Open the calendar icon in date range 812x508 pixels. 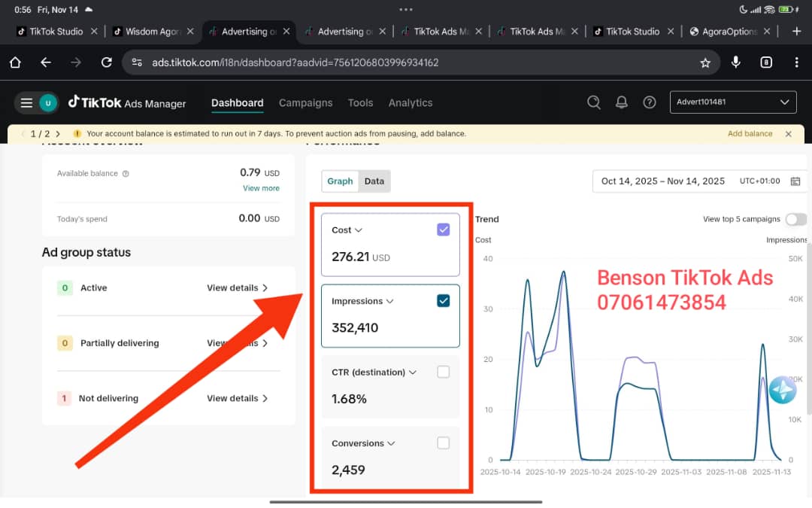795,181
